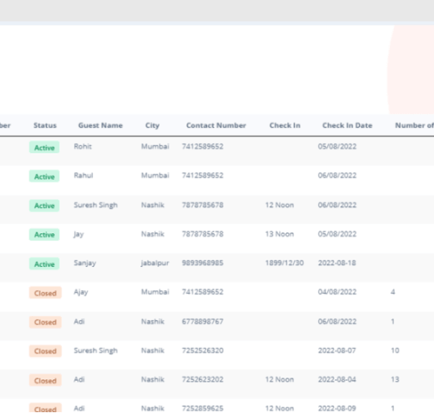Click the Contact Number column header
The image size is (434, 420).
point(216,125)
